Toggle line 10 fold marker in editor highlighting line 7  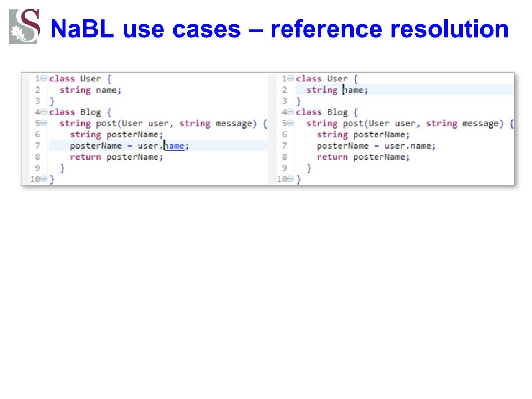(x=44, y=179)
